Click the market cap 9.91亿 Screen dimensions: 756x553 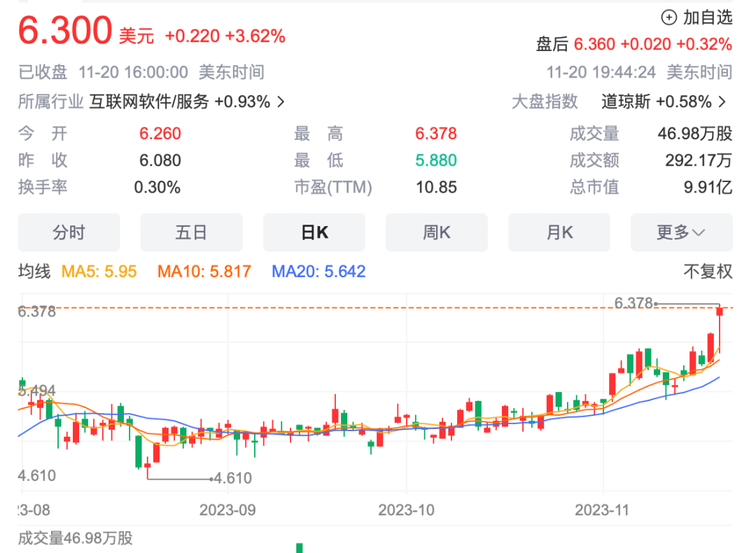[x=708, y=187]
